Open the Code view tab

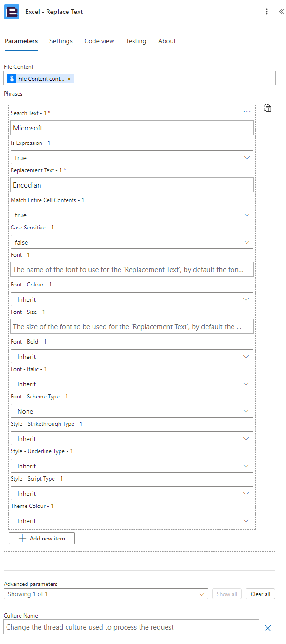(x=99, y=41)
